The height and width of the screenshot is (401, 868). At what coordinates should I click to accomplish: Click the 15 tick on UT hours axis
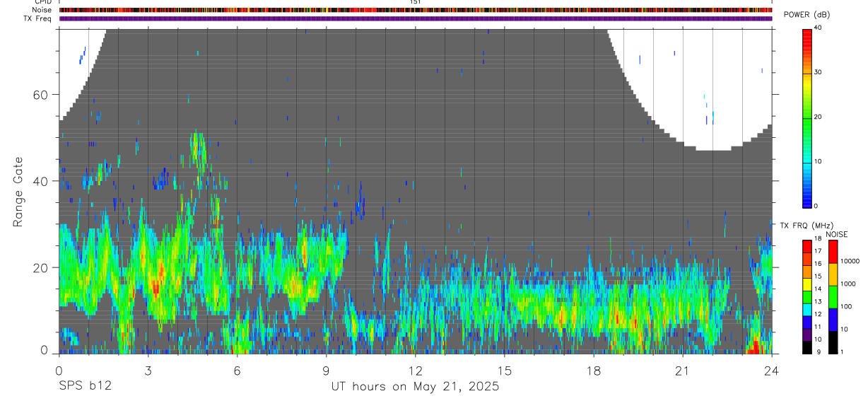click(x=504, y=371)
